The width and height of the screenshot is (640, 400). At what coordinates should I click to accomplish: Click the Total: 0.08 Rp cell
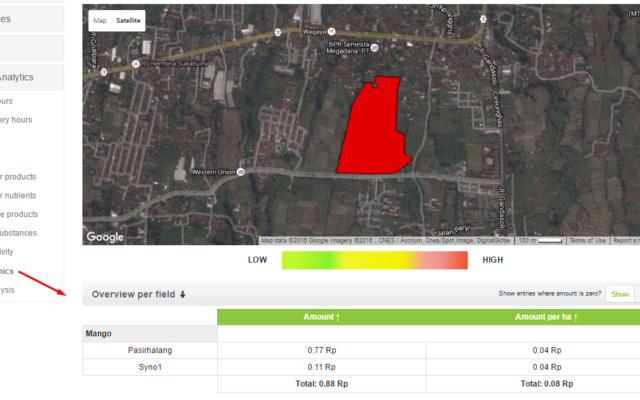tap(547, 384)
